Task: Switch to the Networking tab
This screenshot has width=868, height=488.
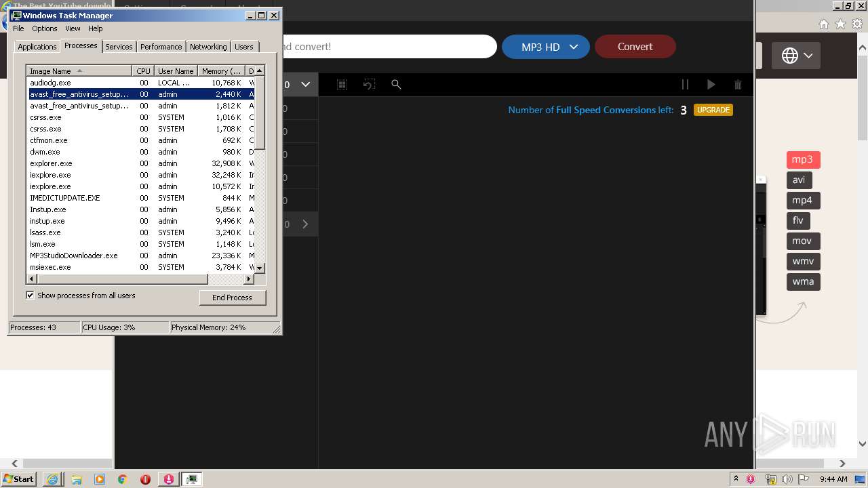Action: [x=208, y=47]
